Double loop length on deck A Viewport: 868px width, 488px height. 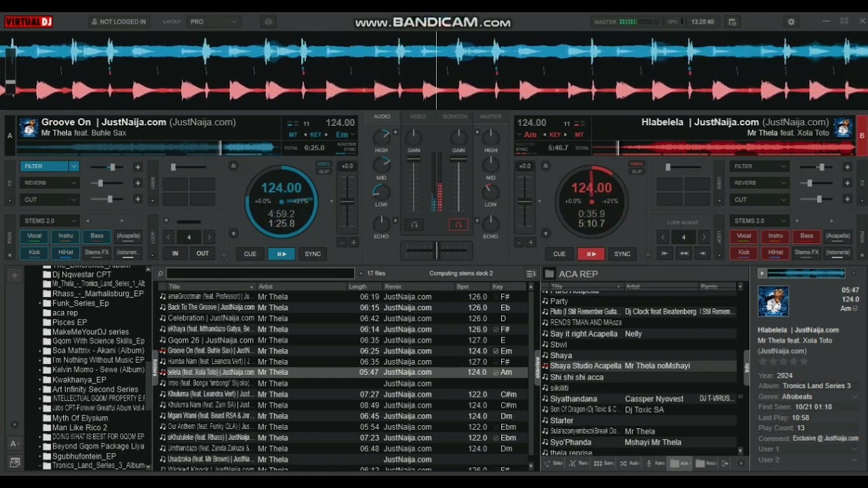click(210, 237)
